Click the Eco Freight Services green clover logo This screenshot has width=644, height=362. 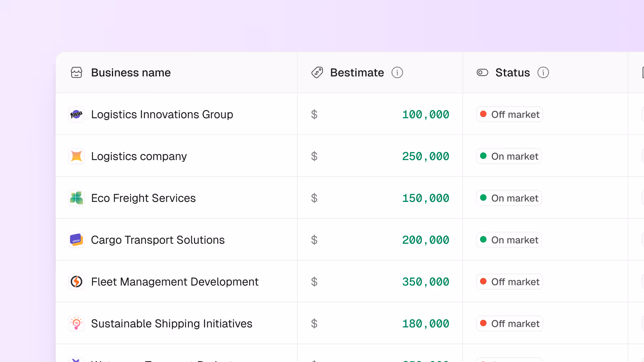click(x=76, y=198)
